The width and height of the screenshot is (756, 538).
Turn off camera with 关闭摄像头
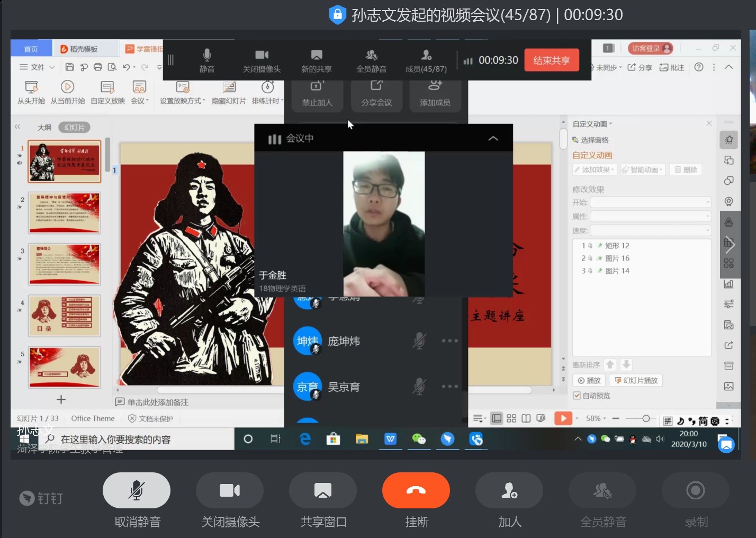(x=230, y=490)
